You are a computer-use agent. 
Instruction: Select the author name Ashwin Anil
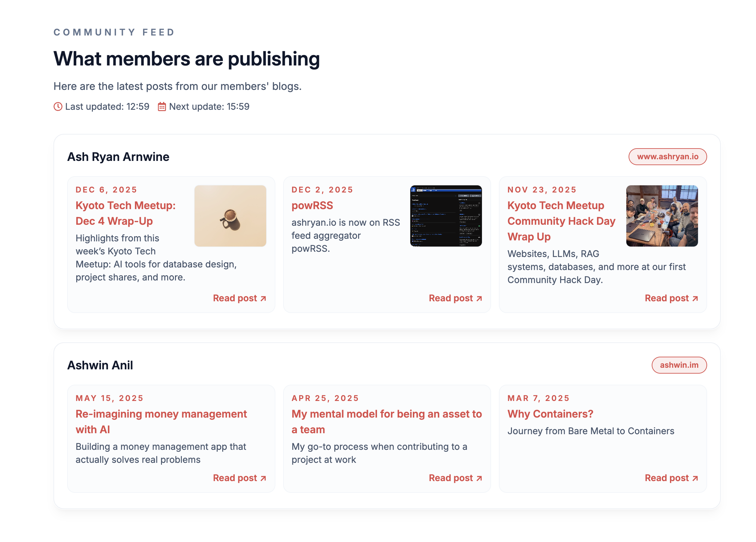click(100, 365)
